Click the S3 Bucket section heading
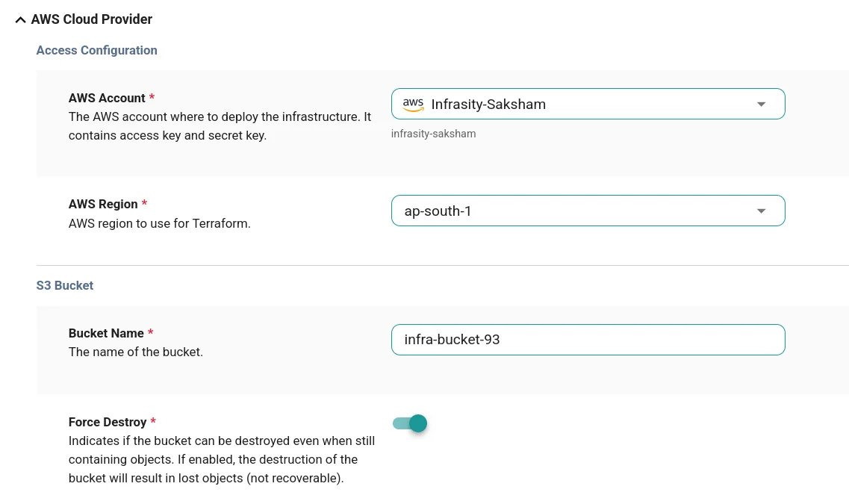Image resolution: width=849 pixels, height=504 pixels. (x=65, y=285)
